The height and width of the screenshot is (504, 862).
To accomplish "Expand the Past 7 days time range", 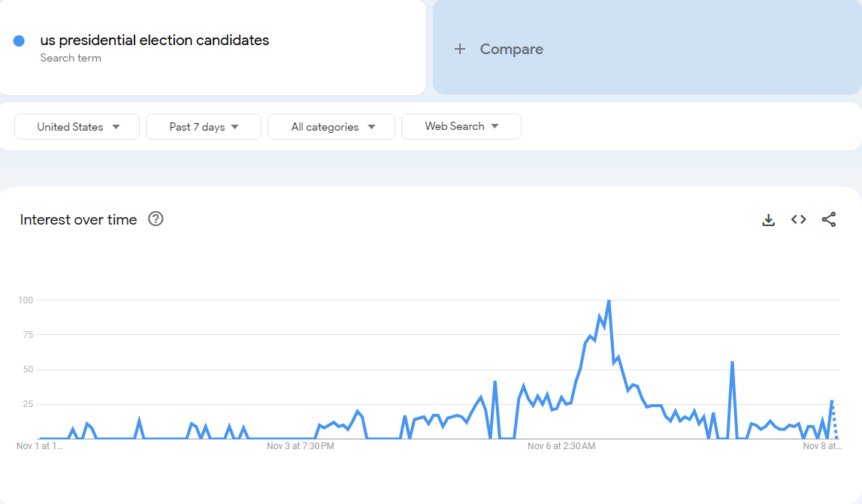I will pyautogui.click(x=204, y=126).
